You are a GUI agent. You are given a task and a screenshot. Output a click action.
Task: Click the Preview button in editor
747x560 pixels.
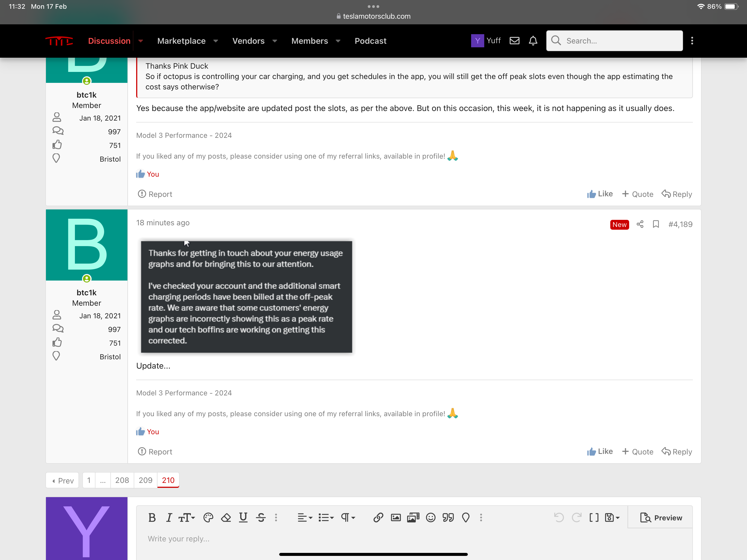click(661, 517)
